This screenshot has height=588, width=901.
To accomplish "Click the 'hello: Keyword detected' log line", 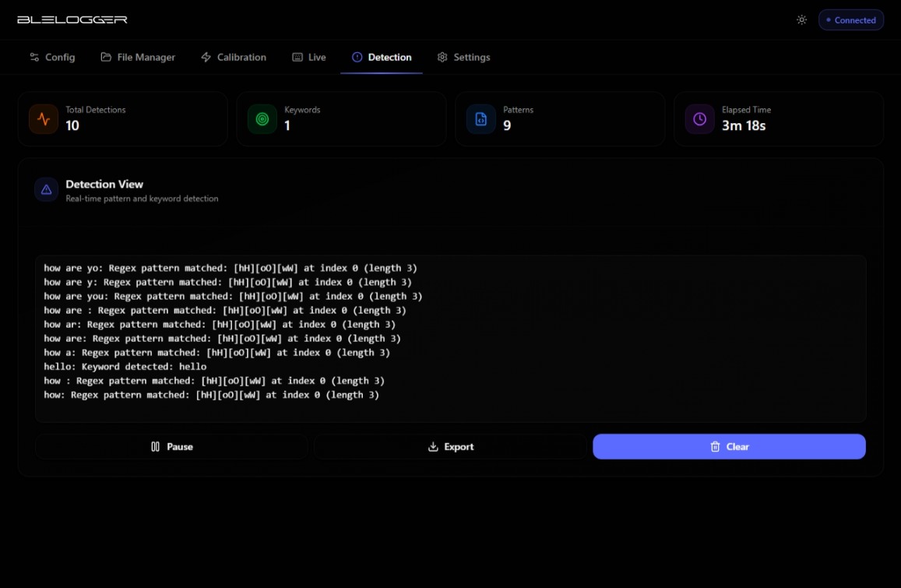I will click(125, 367).
